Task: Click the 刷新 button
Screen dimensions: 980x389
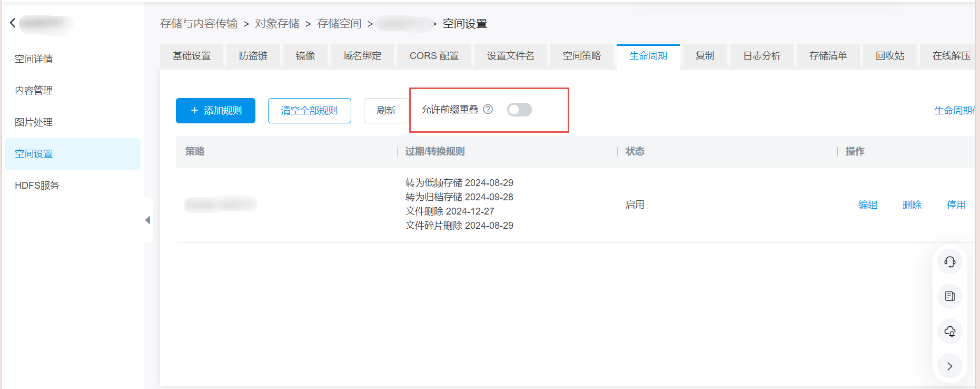Action: (386, 111)
